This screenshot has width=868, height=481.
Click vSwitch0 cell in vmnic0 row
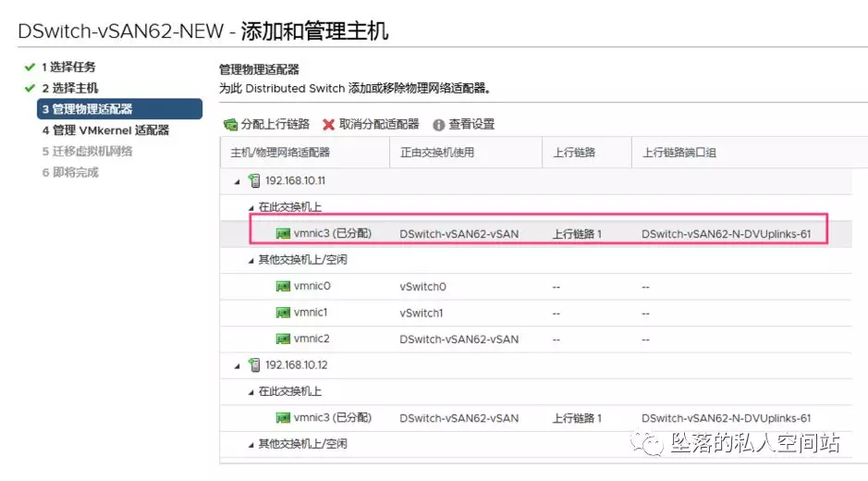(423, 287)
